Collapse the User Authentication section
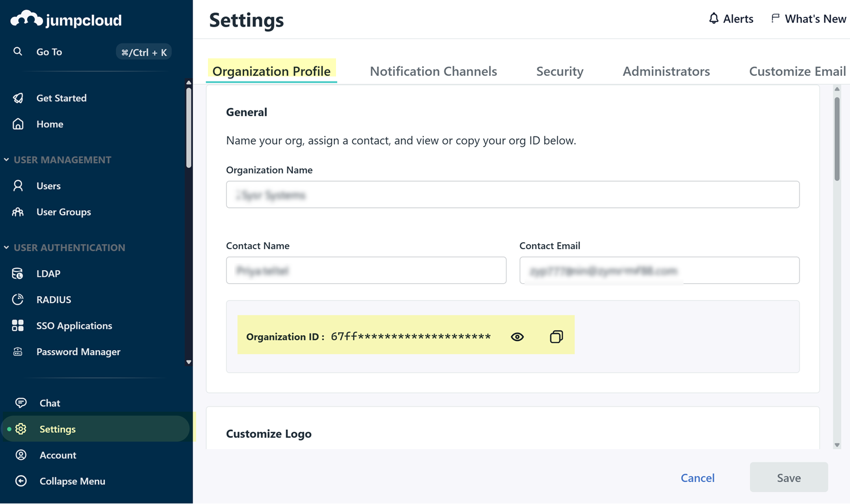The width and height of the screenshot is (850, 504). (7, 247)
